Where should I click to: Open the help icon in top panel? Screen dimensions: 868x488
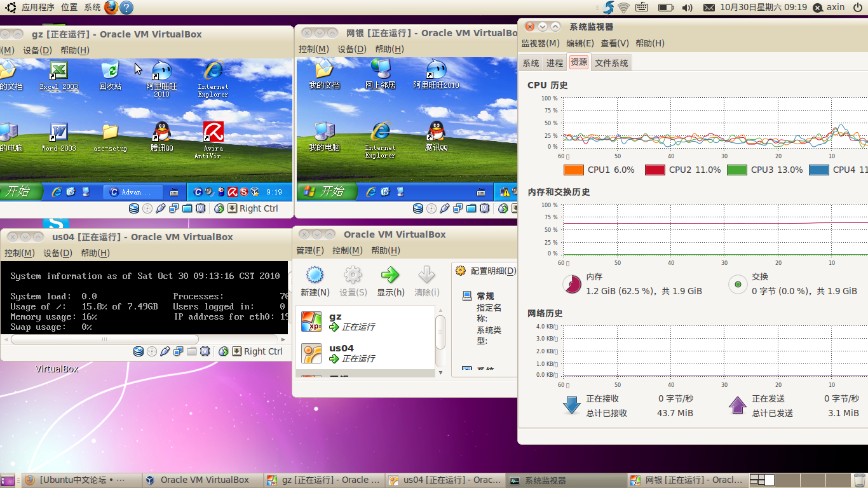[x=126, y=7]
